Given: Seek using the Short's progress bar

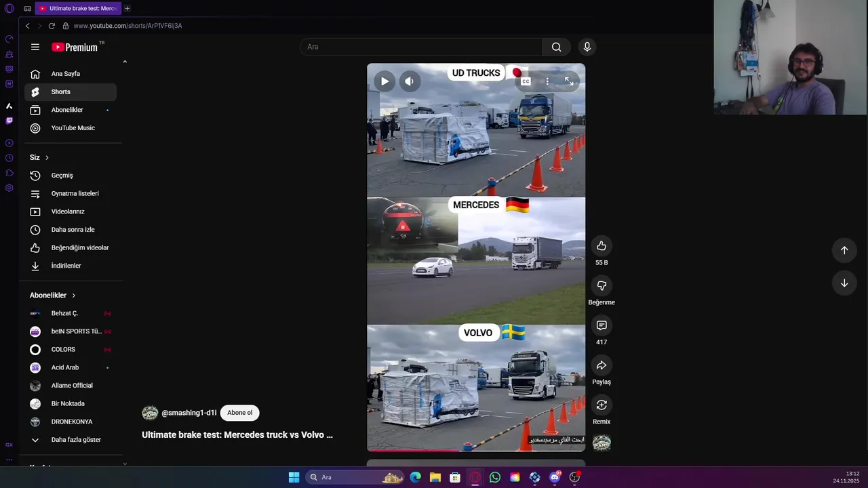Looking at the screenshot, I should coord(476,450).
